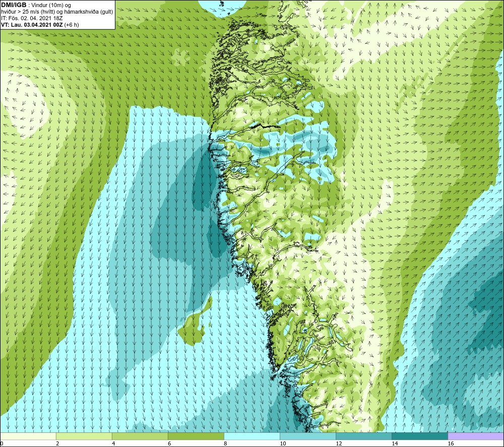
Task: Click the legend label "16"
Action: [451, 443]
